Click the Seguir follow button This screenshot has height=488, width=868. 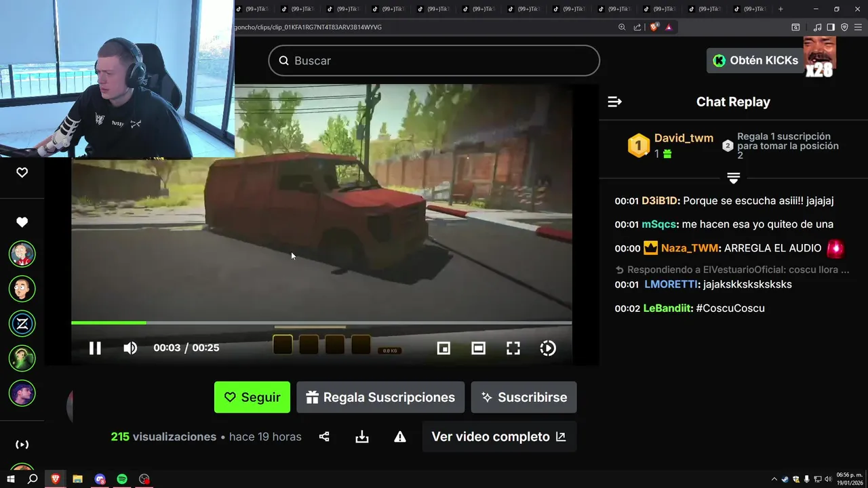tap(252, 397)
